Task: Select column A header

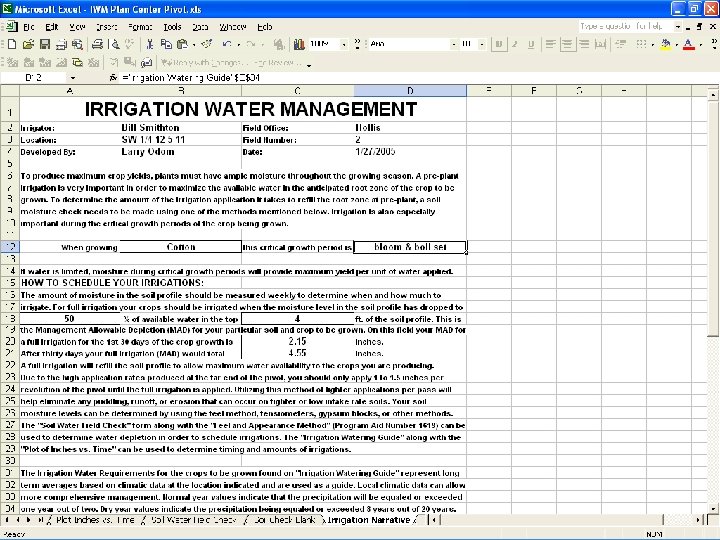Action: click(x=70, y=90)
